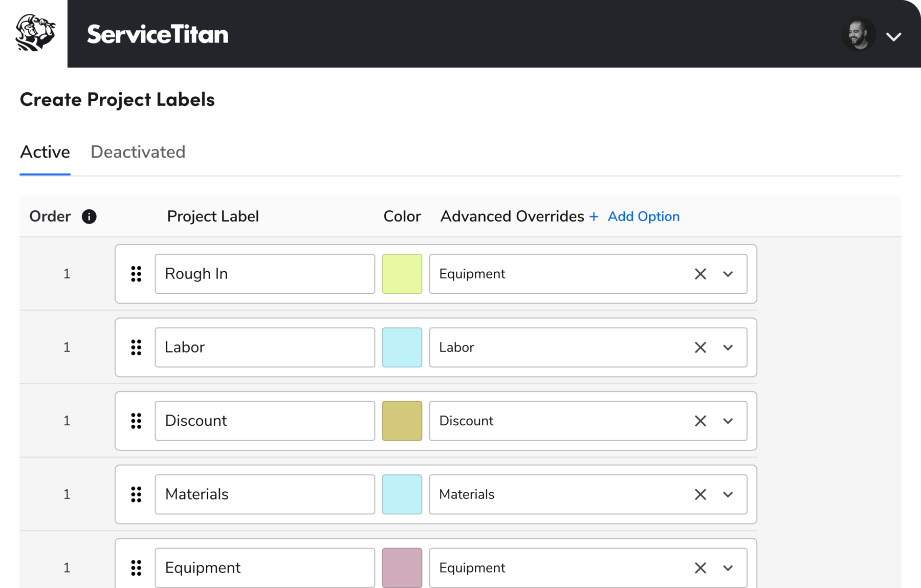Select the Active tab
921x588 pixels.
45,152
